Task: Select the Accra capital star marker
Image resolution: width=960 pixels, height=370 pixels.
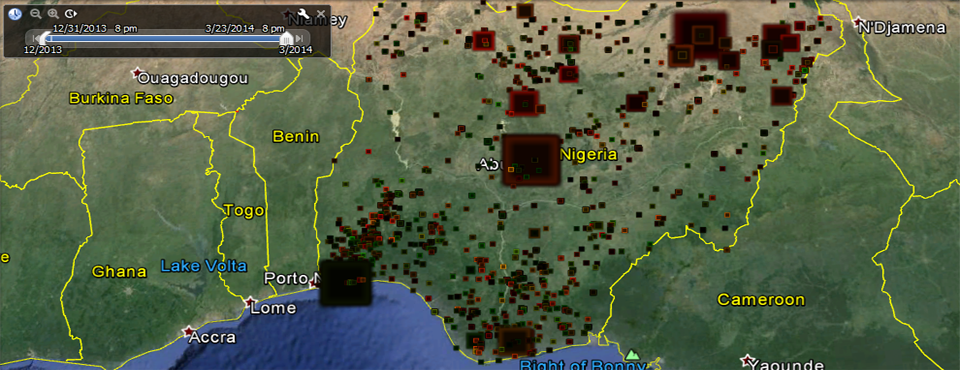Action: click(188, 331)
